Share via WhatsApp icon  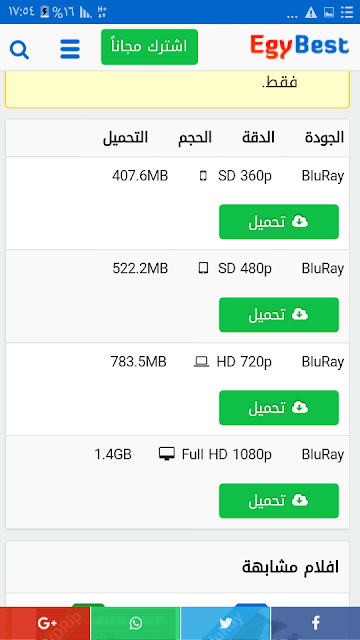(x=135, y=623)
